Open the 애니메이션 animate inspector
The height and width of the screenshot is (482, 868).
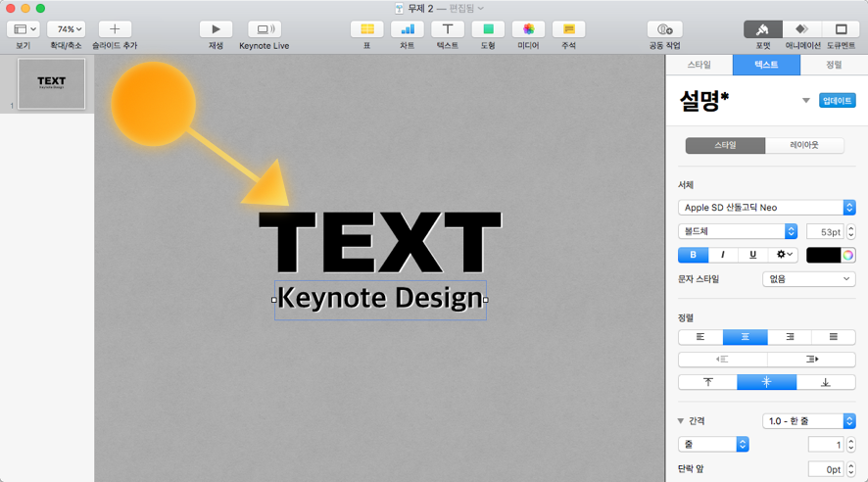(801, 28)
